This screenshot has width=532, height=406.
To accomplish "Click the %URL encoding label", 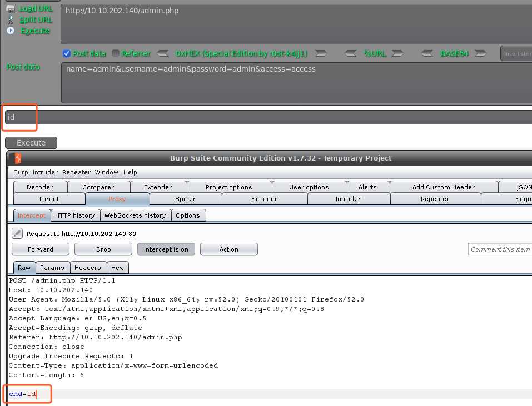I will 375,53.
